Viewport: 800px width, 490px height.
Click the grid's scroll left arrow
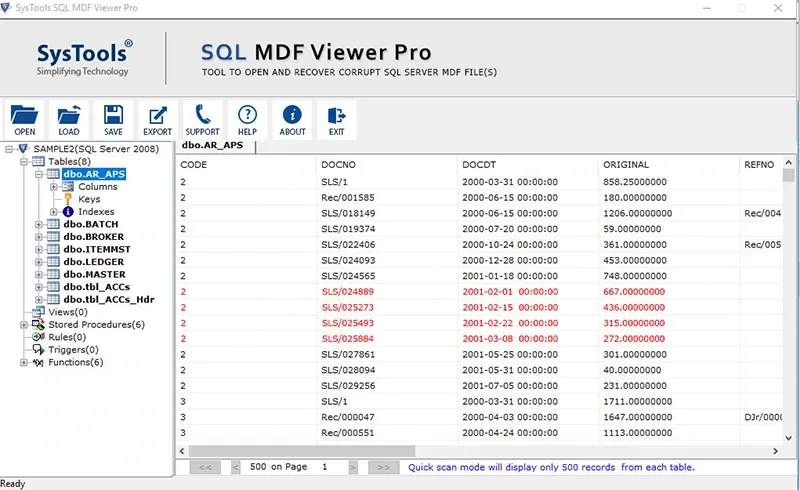tap(182, 451)
